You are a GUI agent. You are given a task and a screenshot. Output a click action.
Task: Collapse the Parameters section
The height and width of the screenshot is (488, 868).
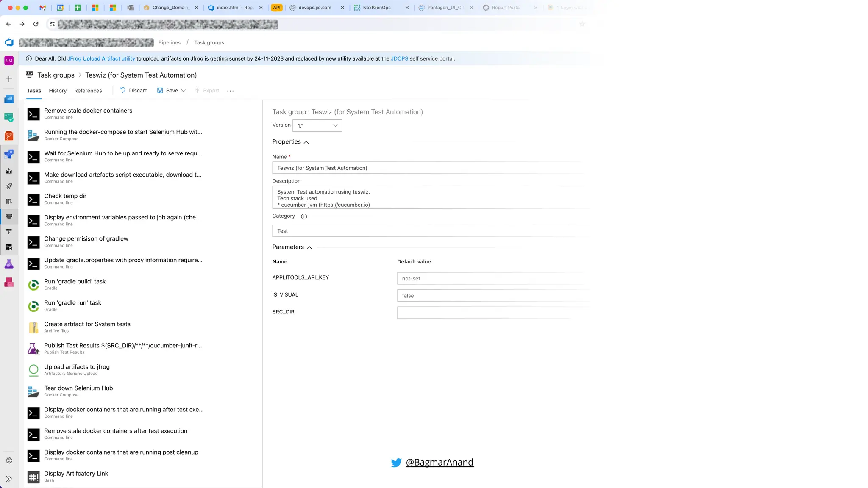point(309,247)
